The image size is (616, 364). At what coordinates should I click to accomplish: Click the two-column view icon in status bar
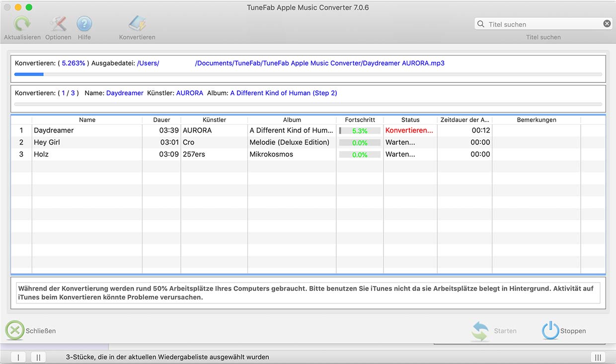pyautogui.click(x=38, y=357)
